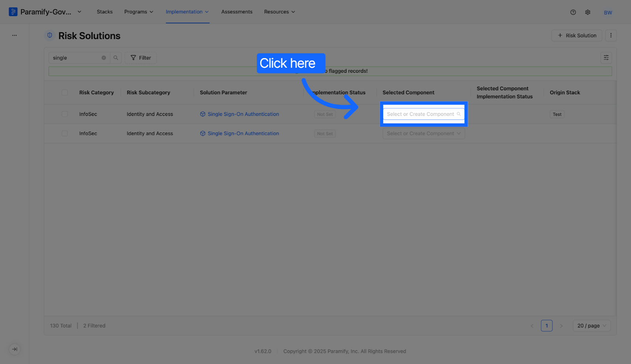Open second row Single Sign-On Authentication link

pos(243,133)
